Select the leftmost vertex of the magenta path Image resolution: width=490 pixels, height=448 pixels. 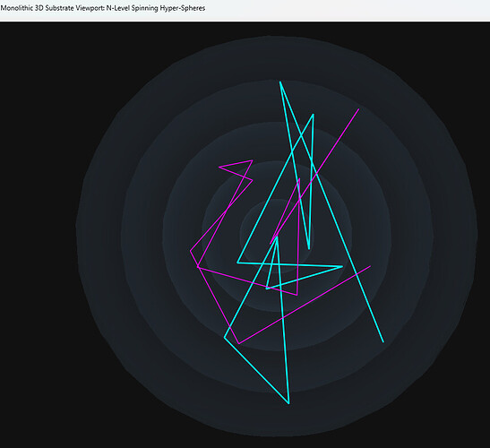coord(191,251)
